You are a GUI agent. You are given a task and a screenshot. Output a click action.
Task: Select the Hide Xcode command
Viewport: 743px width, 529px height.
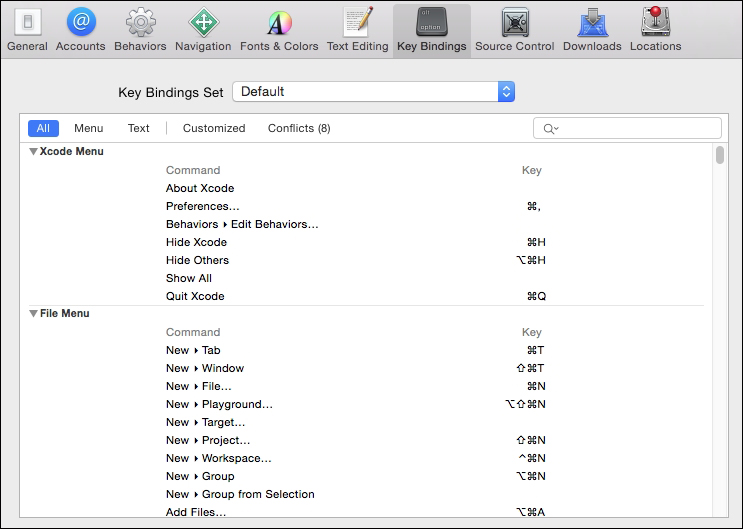tap(196, 242)
